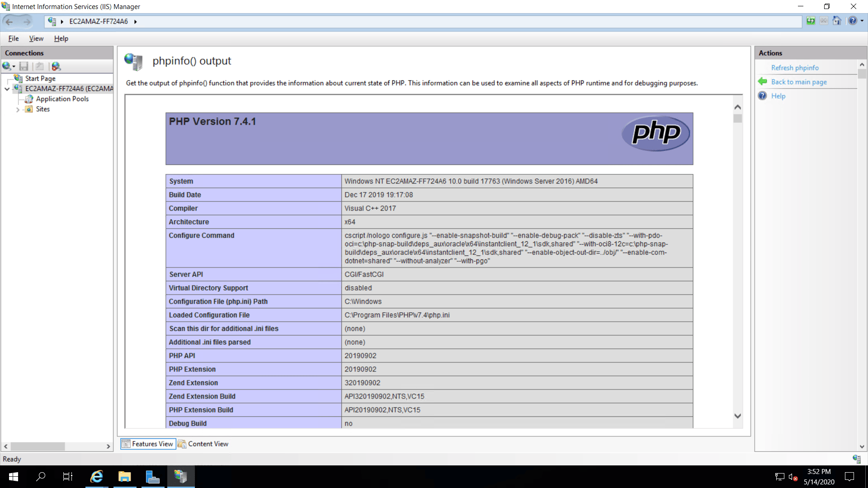
Task: Click the Back navigation arrow
Action: click(x=9, y=21)
